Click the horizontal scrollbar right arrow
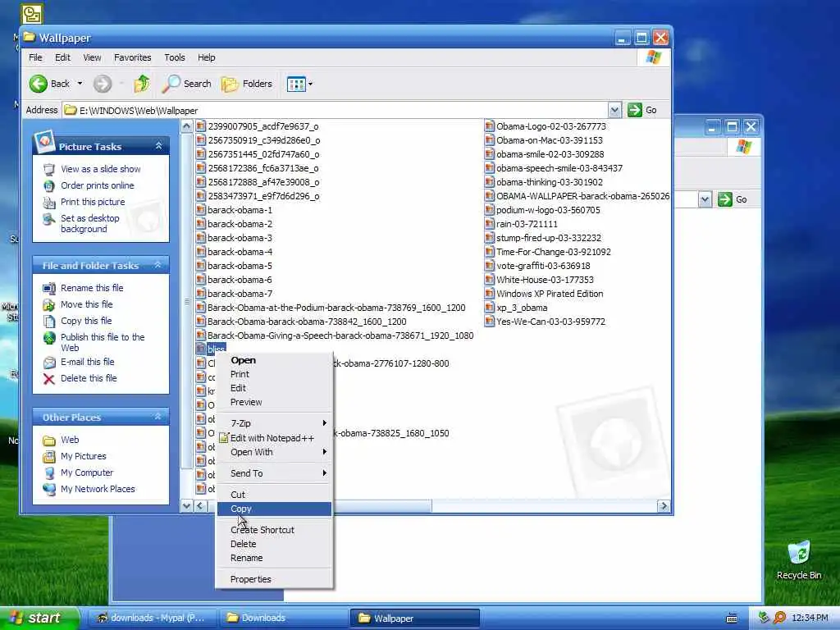Screen dimensions: 840x630 point(664,505)
